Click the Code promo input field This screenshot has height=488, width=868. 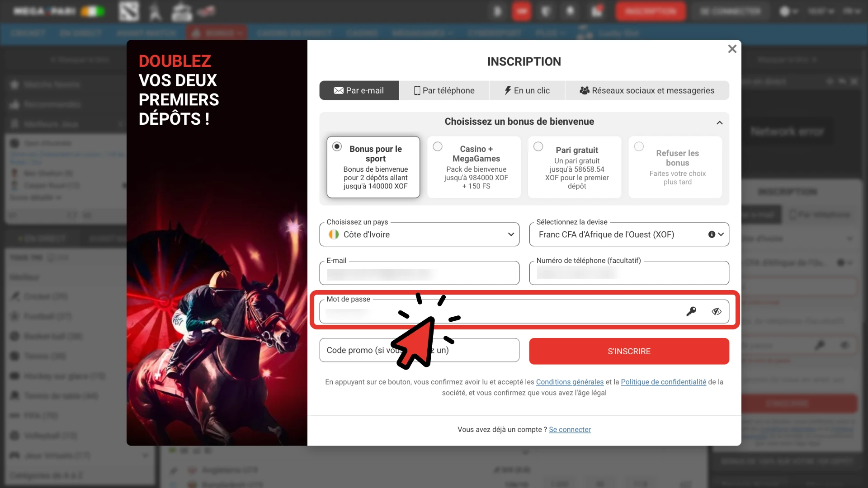coord(420,350)
